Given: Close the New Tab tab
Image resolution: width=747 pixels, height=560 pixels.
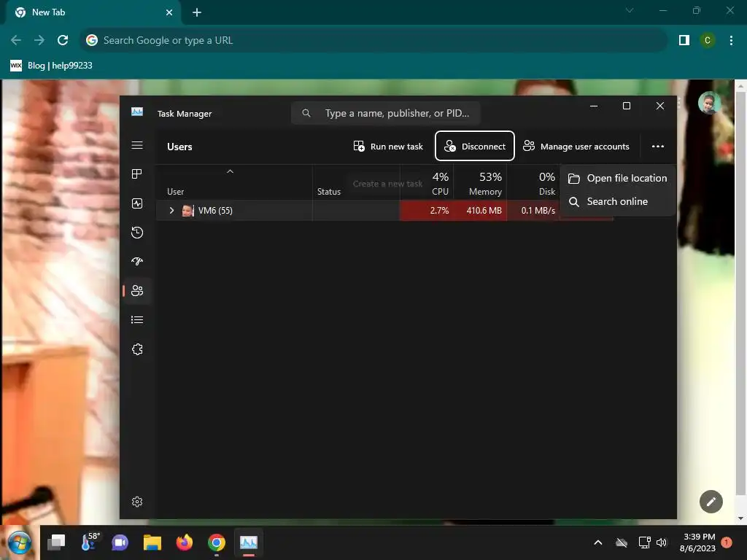Looking at the screenshot, I should tap(169, 12).
